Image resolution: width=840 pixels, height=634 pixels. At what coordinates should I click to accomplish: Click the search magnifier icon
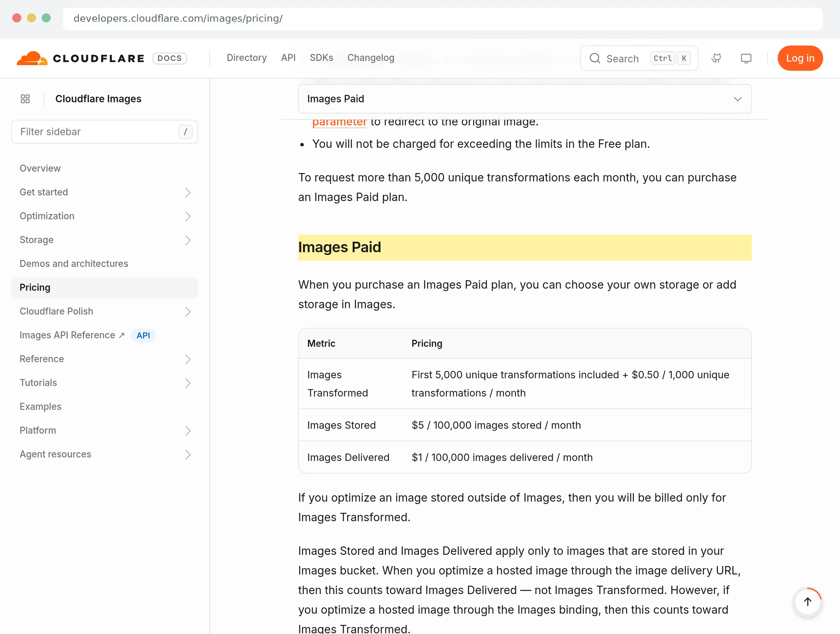pyautogui.click(x=595, y=58)
